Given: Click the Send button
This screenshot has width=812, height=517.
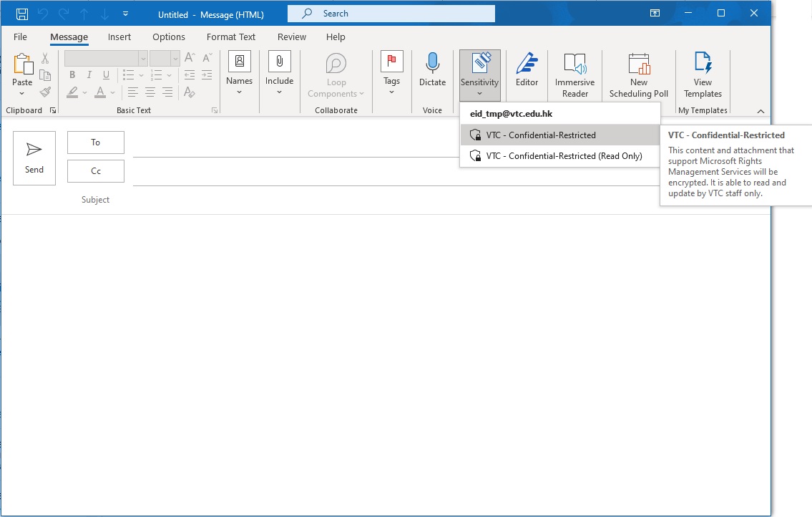Looking at the screenshot, I should point(34,158).
